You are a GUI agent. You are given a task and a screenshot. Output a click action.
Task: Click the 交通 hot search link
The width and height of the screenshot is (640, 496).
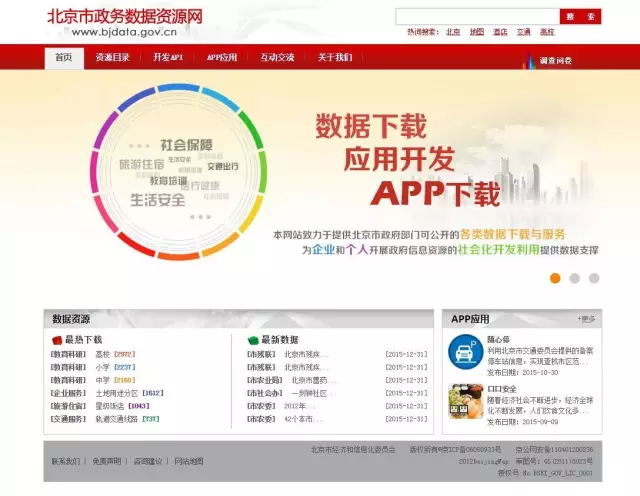pyautogui.click(x=524, y=32)
